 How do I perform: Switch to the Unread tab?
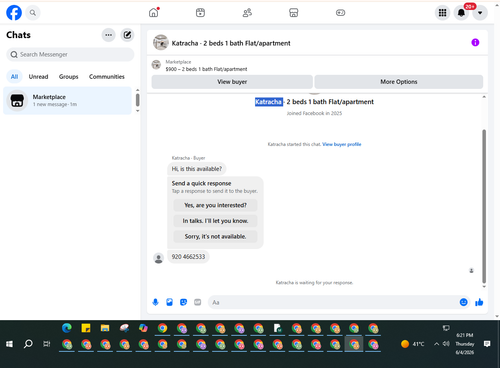[38, 77]
